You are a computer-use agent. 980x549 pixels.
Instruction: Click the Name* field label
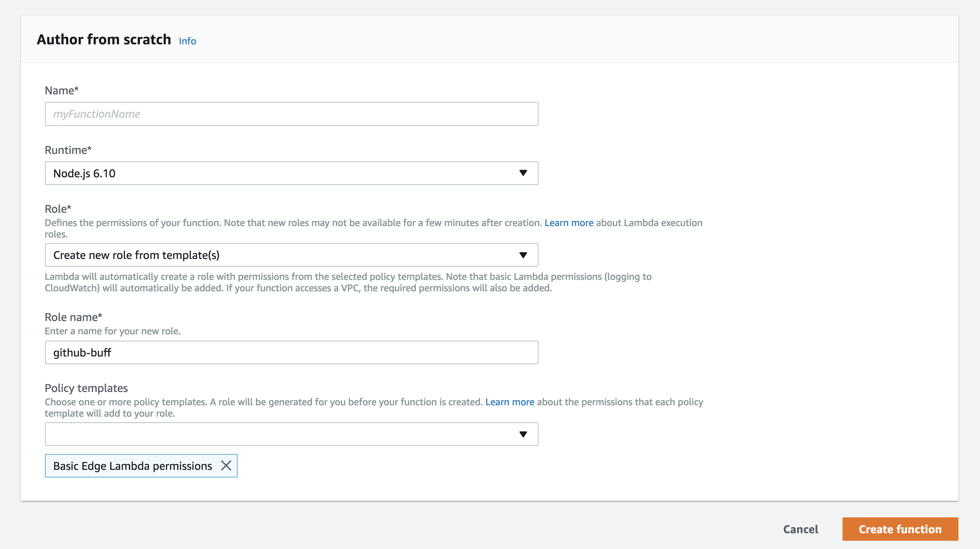pyautogui.click(x=61, y=91)
